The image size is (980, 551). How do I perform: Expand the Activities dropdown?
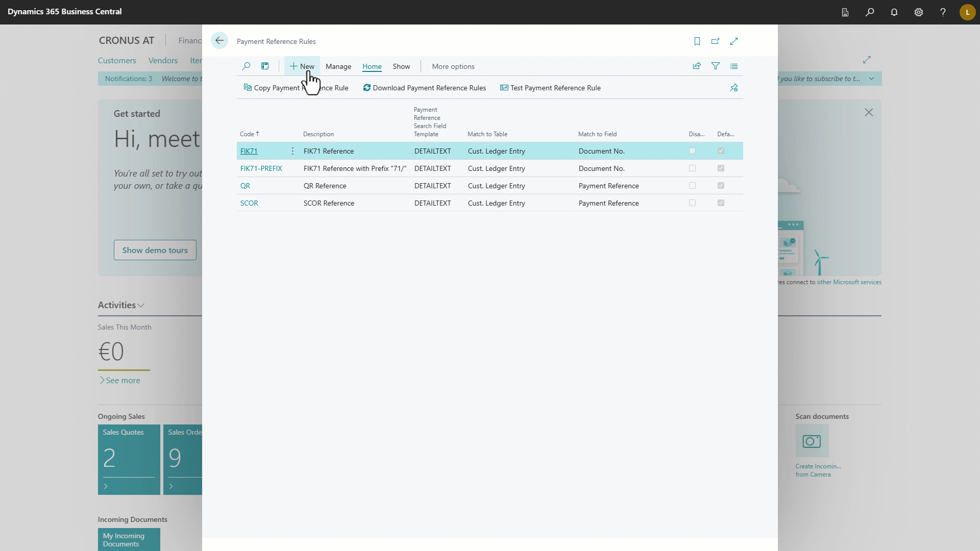click(121, 305)
